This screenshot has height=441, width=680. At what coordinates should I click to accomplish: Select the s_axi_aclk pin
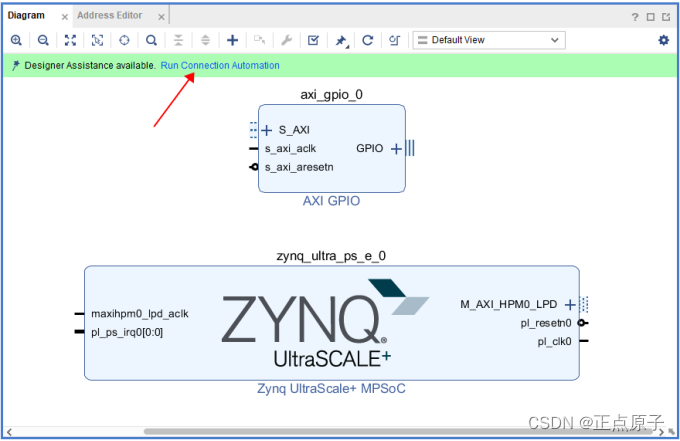coord(290,149)
